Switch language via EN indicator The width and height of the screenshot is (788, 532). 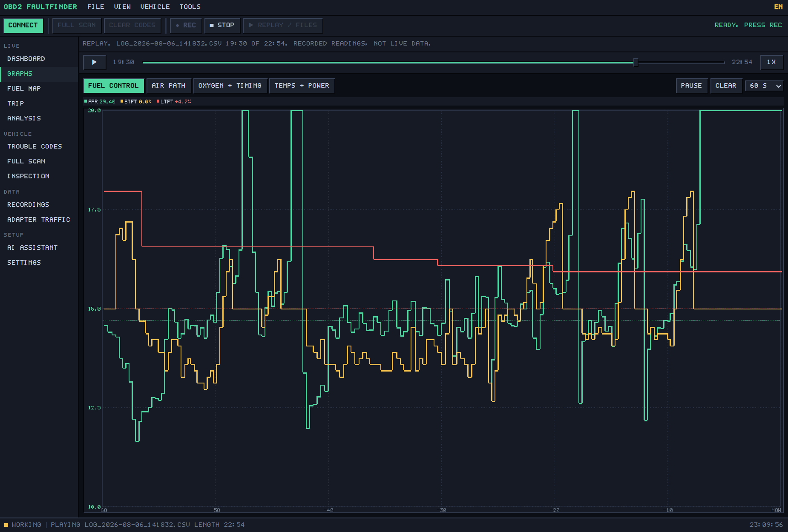pos(778,7)
